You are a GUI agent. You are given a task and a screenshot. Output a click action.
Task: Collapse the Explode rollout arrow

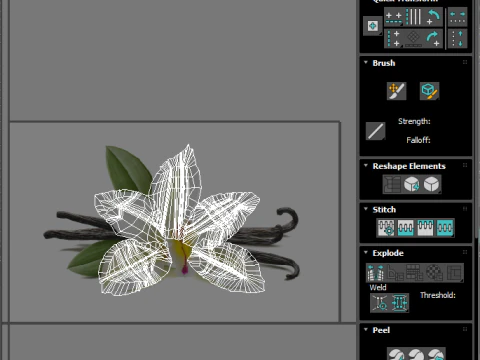click(366, 252)
